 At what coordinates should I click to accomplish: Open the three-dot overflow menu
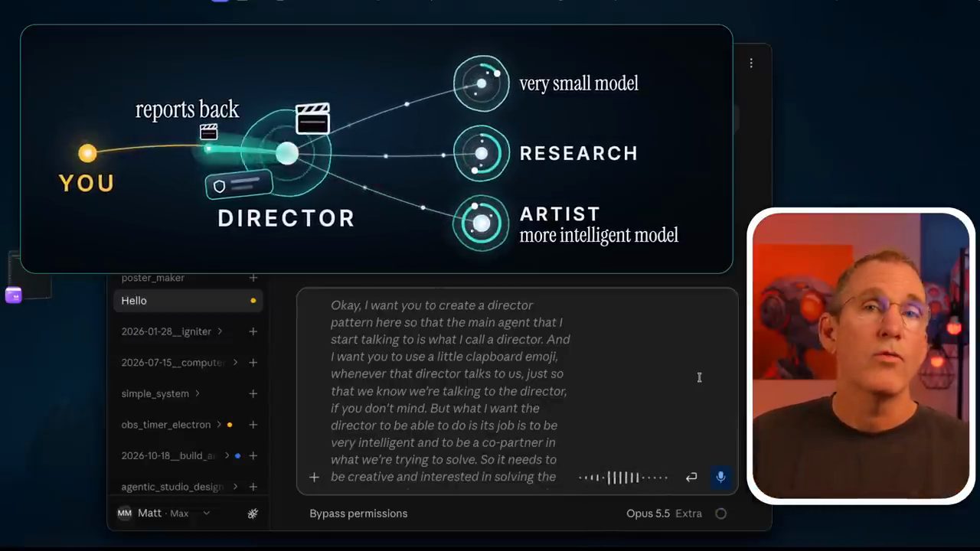tap(751, 63)
